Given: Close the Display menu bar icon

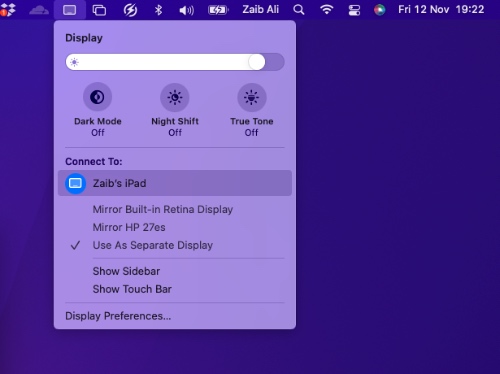Looking at the screenshot, I should point(69,10).
